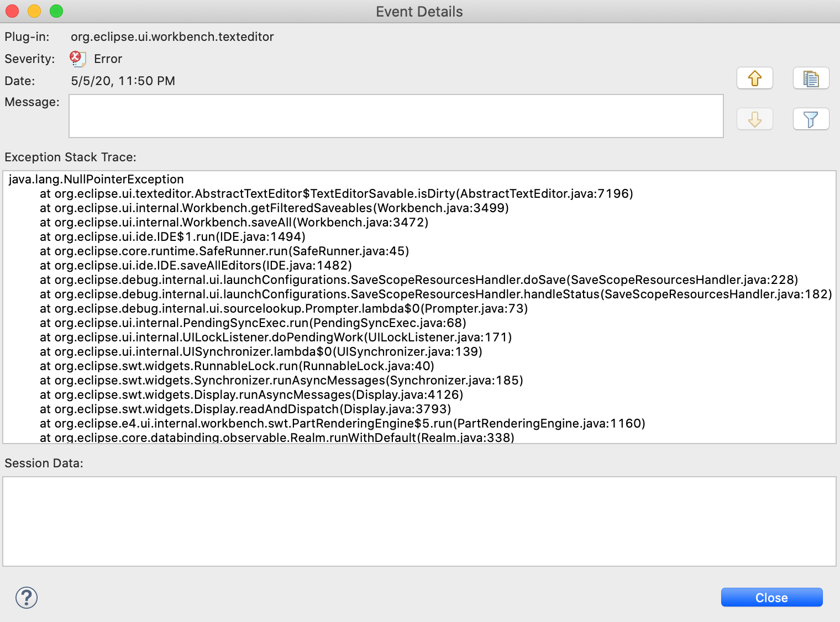840x622 pixels.
Task: Click the red Error severity icon
Action: click(x=77, y=59)
